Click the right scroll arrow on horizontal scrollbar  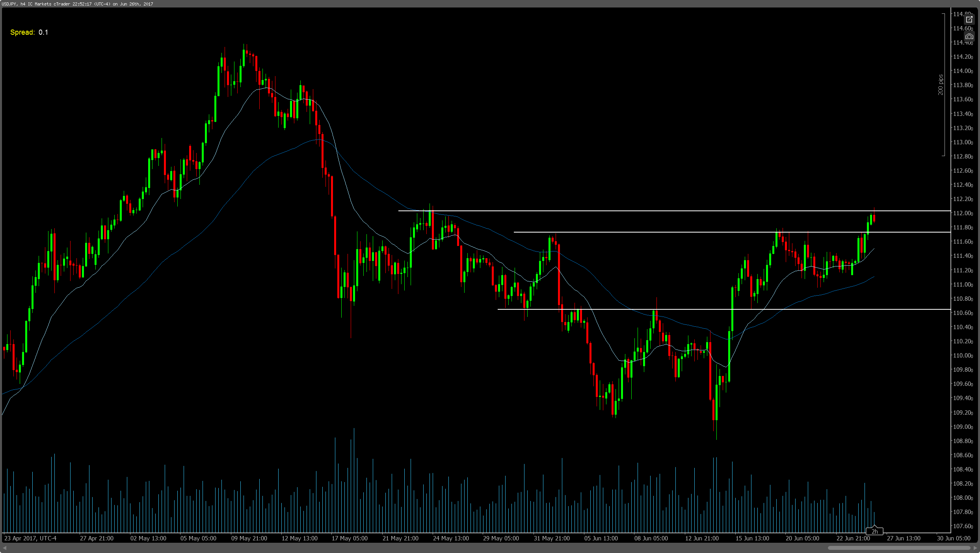pos(975,548)
